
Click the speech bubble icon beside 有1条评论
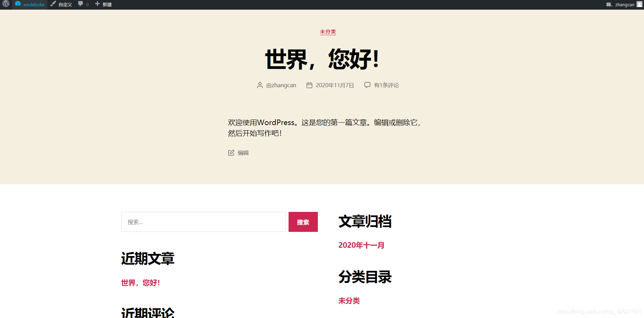[x=367, y=85]
